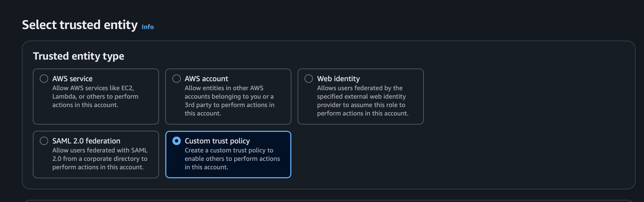Viewport: 644px width, 202px height.
Task: Click the AWS account card title
Action: pyautogui.click(x=206, y=79)
